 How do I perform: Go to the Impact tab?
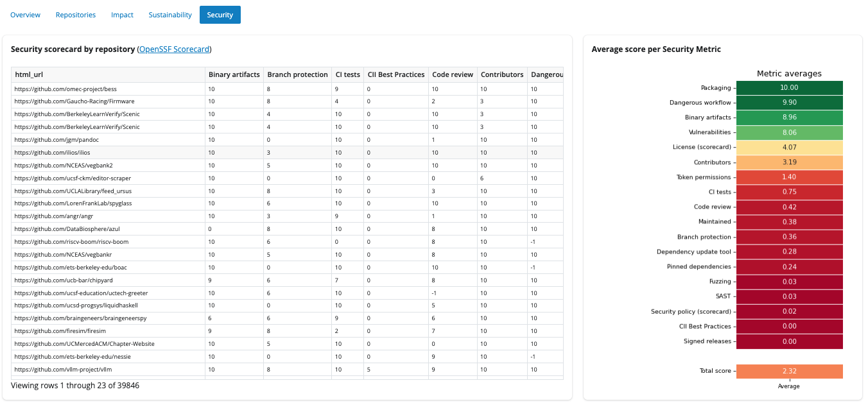tap(122, 15)
